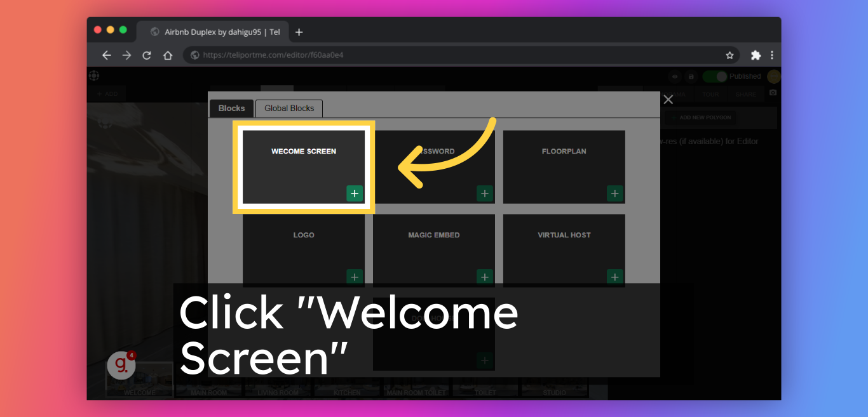
Task: Add the Welcome Screen block with its plus icon
Action: [355, 194]
